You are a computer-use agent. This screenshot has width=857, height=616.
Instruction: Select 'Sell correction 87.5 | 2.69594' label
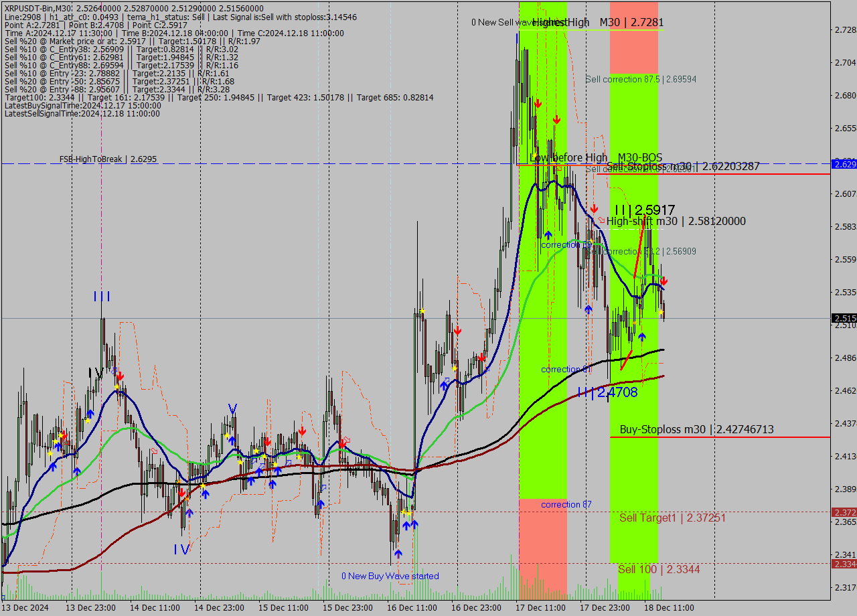(x=641, y=79)
